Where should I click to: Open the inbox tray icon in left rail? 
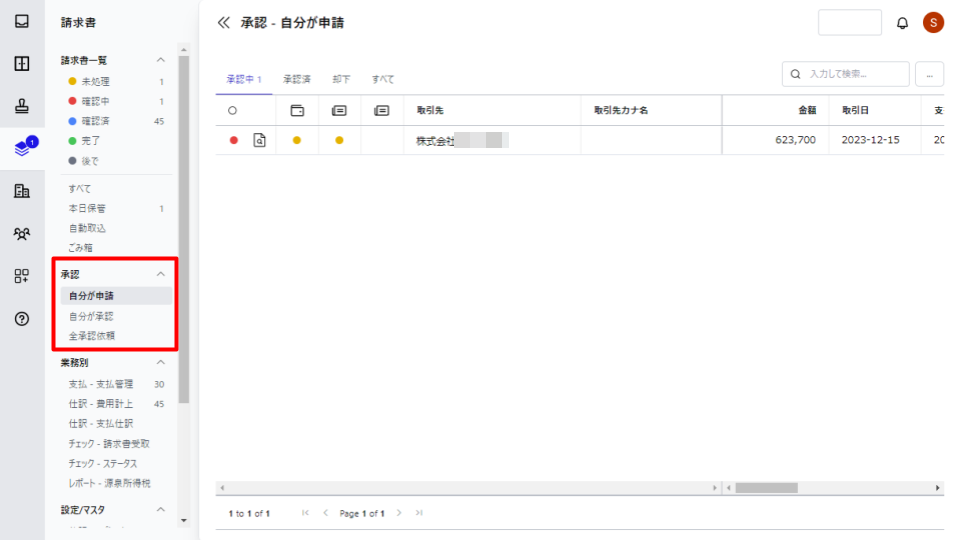22,21
